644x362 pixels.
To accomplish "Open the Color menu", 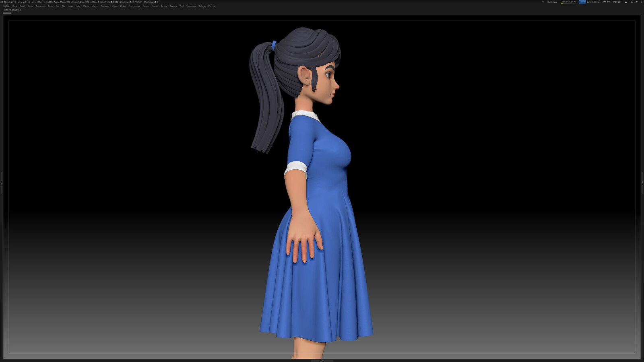I will point(30,6).
